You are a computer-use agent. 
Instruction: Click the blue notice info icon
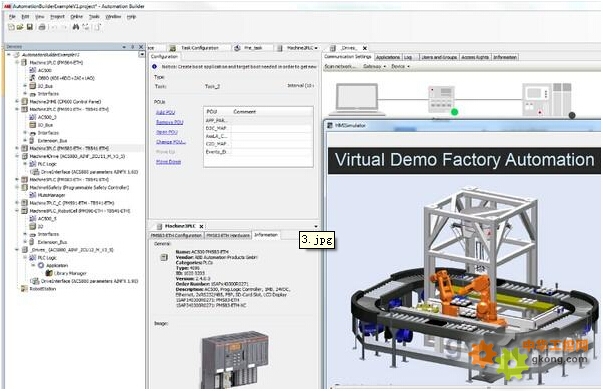(155, 67)
